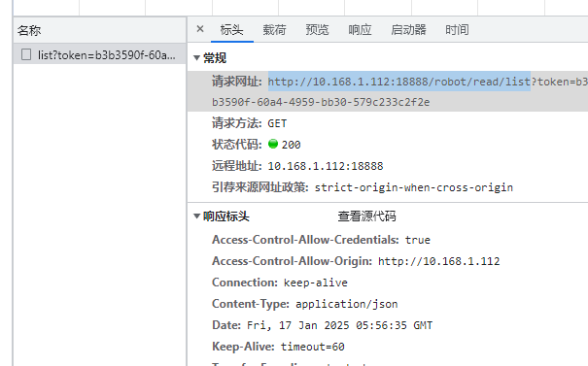
Task: Click the Access-Control-Allow-Origin header value
Action: tap(438, 261)
